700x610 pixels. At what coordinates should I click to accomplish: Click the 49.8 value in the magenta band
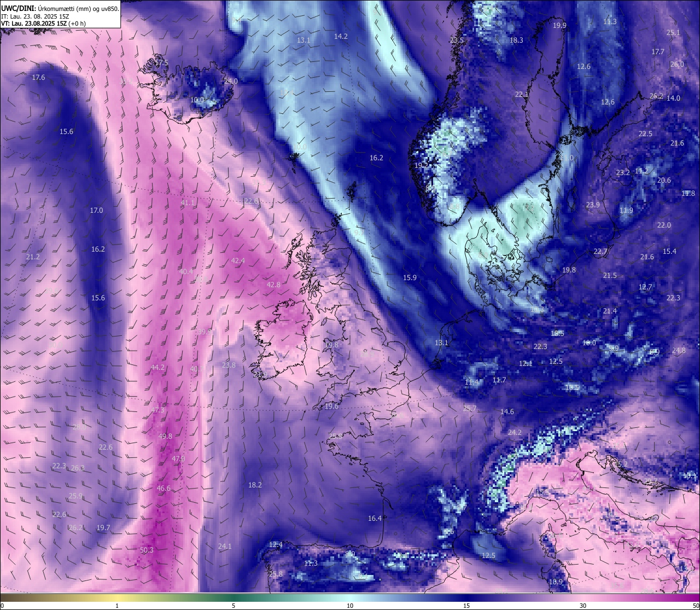point(165,437)
